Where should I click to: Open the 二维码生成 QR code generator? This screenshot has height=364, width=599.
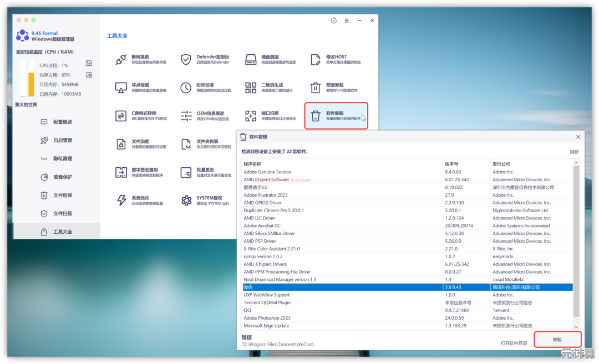[x=268, y=88]
